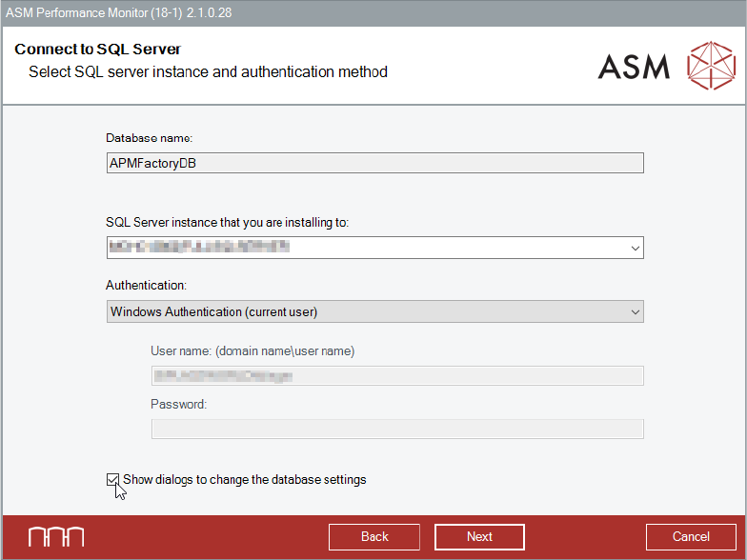
Task: Go back with the Back button
Action: click(x=374, y=537)
